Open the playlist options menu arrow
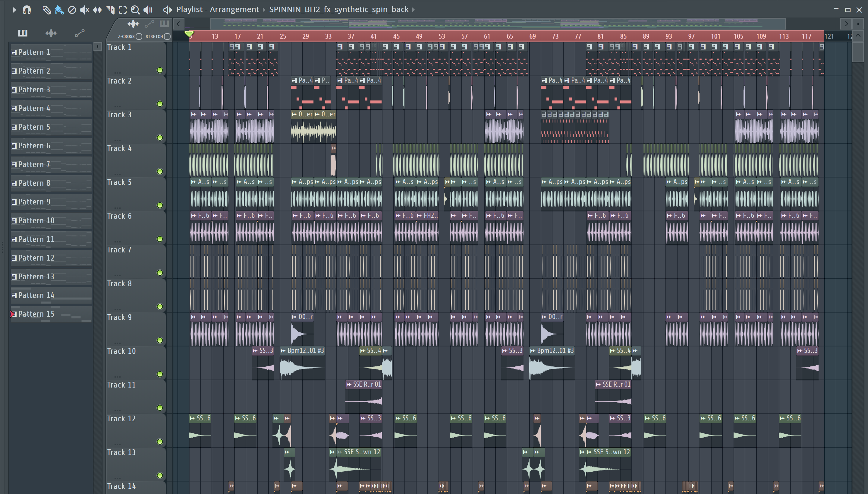Viewport: 868px width, 494px height. tap(14, 10)
